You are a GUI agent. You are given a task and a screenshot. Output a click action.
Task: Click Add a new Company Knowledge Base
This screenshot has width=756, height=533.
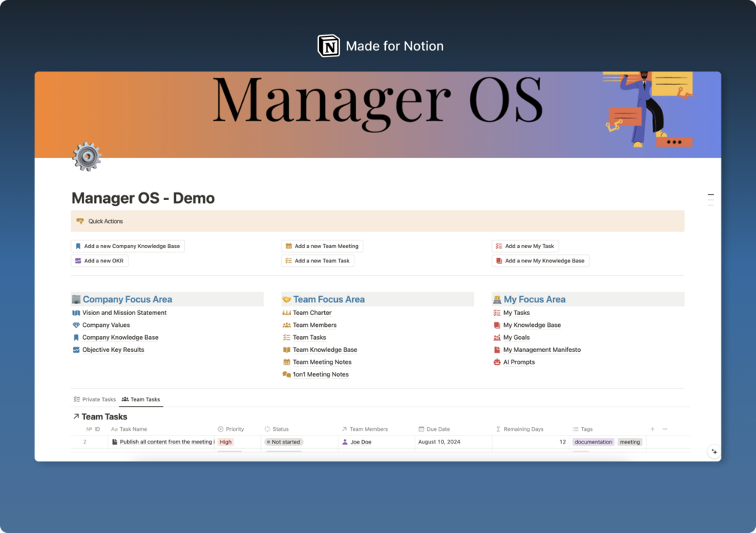(x=128, y=247)
